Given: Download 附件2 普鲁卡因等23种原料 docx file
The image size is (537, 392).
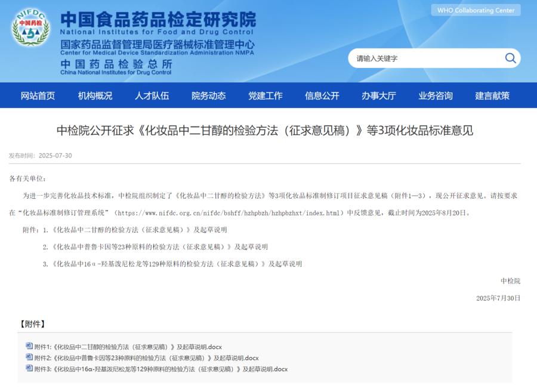Looking at the screenshot, I should coord(147,358).
